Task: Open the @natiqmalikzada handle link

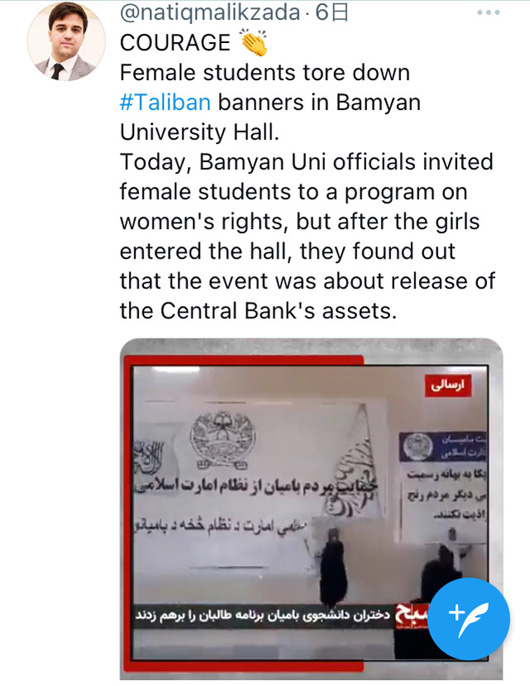Action: tap(210, 12)
